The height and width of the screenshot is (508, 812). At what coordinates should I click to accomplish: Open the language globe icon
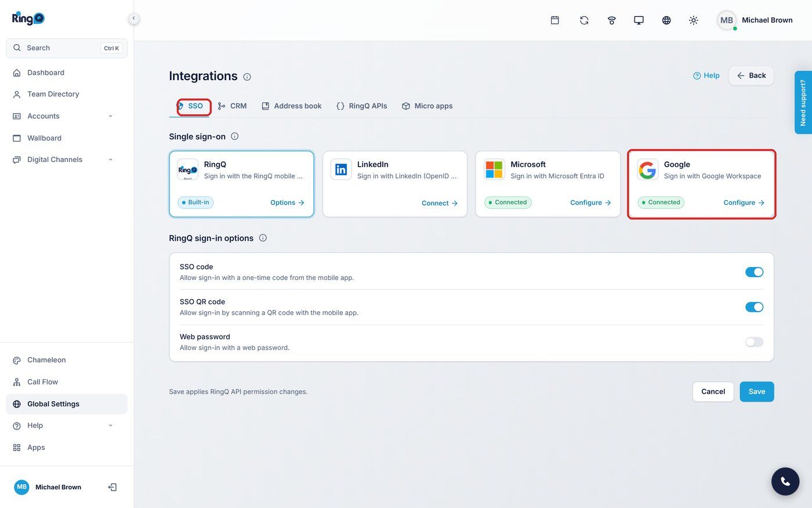(x=666, y=20)
